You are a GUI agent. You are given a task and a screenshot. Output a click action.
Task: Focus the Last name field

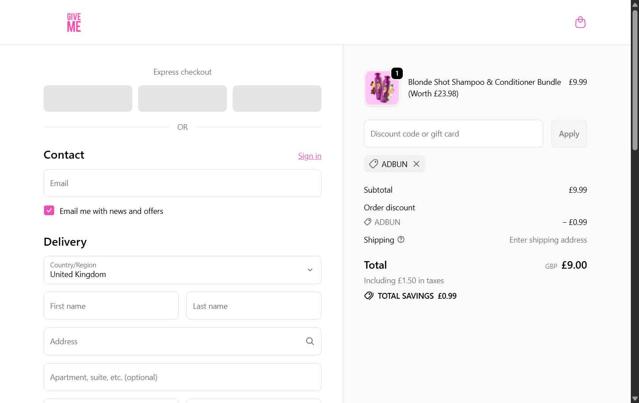tap(253, 306)
